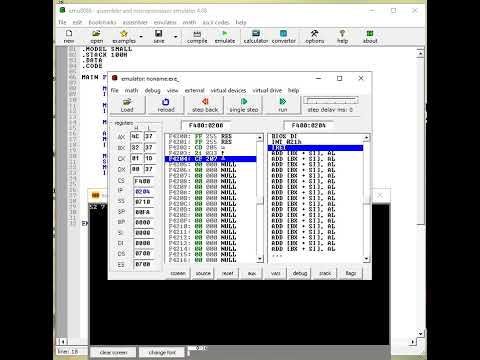This screenshot has height=360, width=480.
Task: Click the reload button in the emulator
Action: coord(166,105)
